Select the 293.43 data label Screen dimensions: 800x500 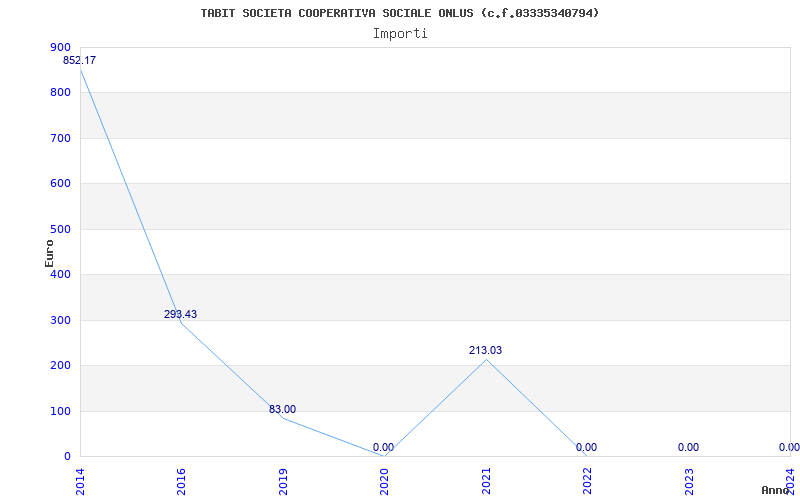[x=180, y=314]
